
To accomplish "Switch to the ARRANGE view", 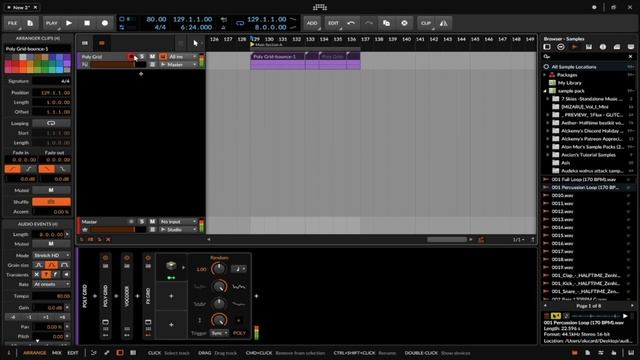I will coord(34,353).
